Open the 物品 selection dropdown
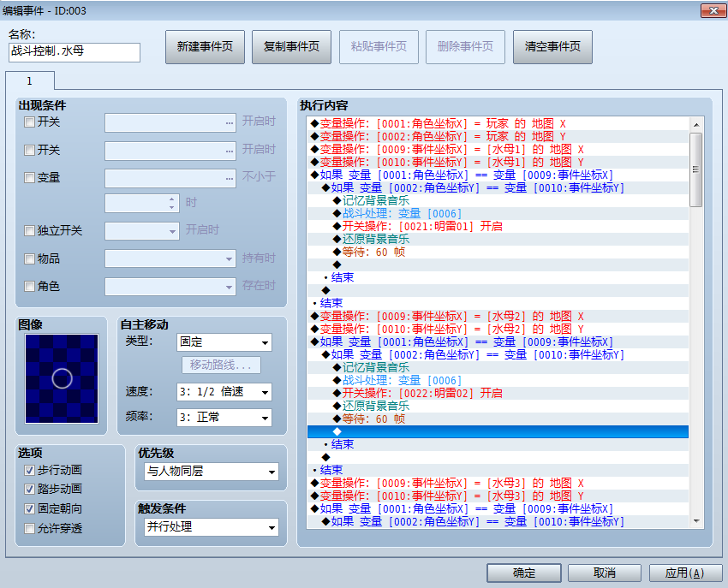The image size is (728, 588). tap(170, 258)
